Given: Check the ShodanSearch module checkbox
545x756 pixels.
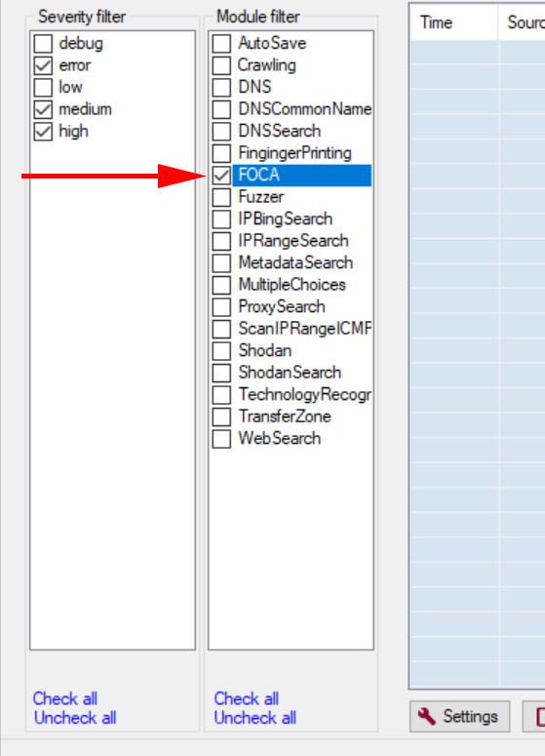Looking at the screenshot, I should coord(221,373).
